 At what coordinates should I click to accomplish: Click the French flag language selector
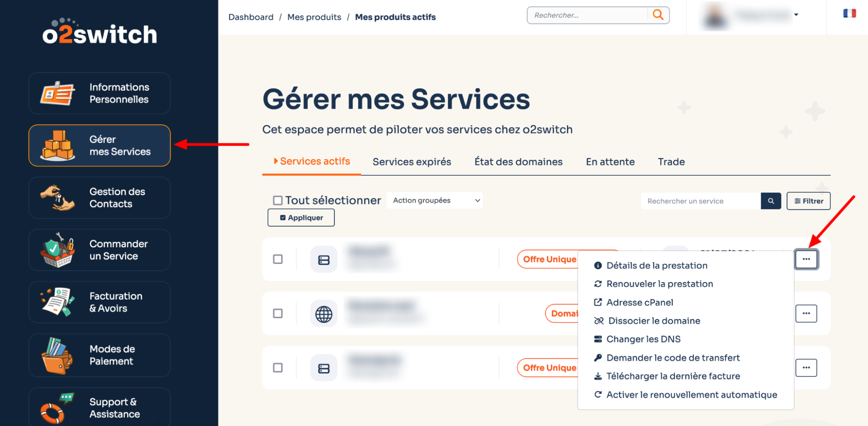point(848,13)
